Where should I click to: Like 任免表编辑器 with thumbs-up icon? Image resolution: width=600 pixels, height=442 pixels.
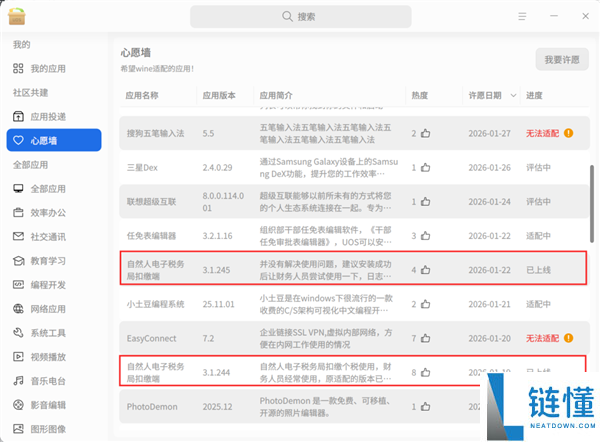(x=426, y=235)
